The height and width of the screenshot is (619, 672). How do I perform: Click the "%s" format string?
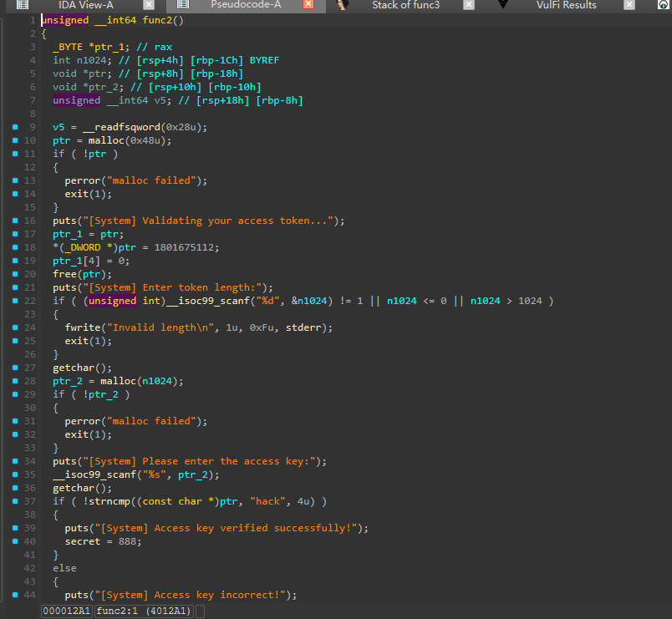154,474
